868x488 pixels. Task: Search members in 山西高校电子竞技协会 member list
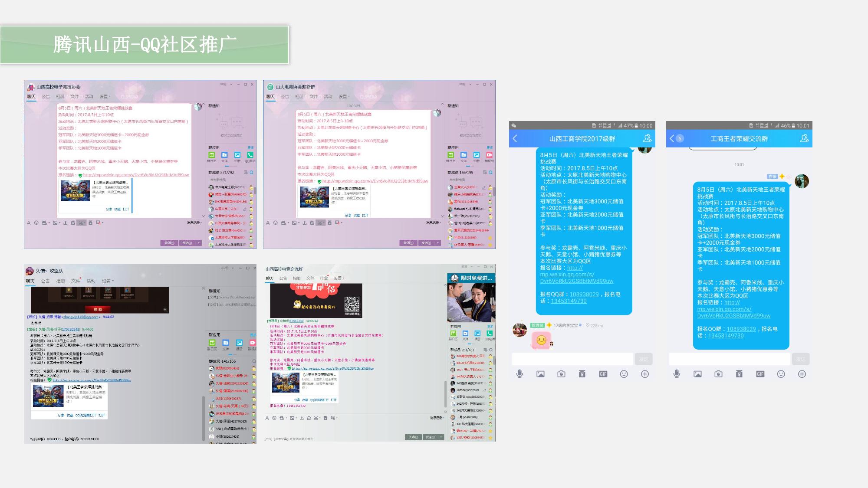(x=251, y=173)
